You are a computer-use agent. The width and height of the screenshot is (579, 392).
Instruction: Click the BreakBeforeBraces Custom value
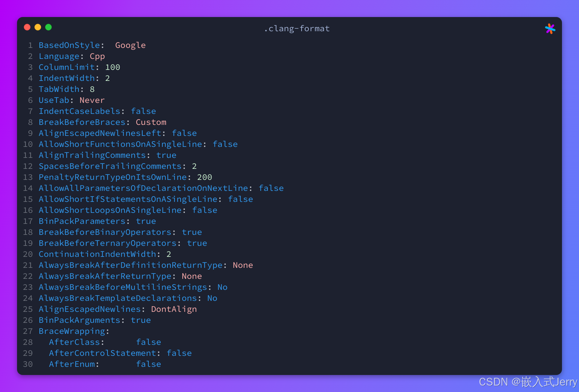point(151,122)
